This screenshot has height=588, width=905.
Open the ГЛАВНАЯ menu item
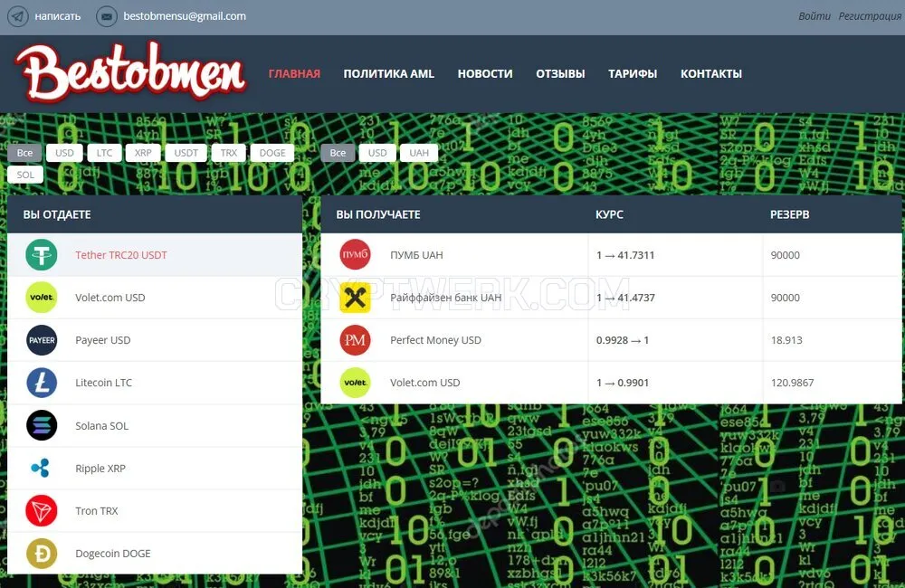pyautogui.click(x=294, y=74)
